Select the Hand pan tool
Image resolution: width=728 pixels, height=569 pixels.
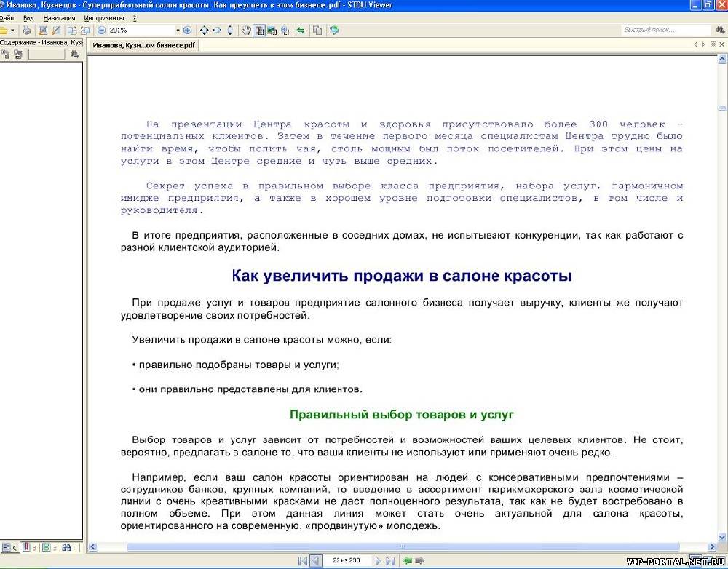coord(246,30)
